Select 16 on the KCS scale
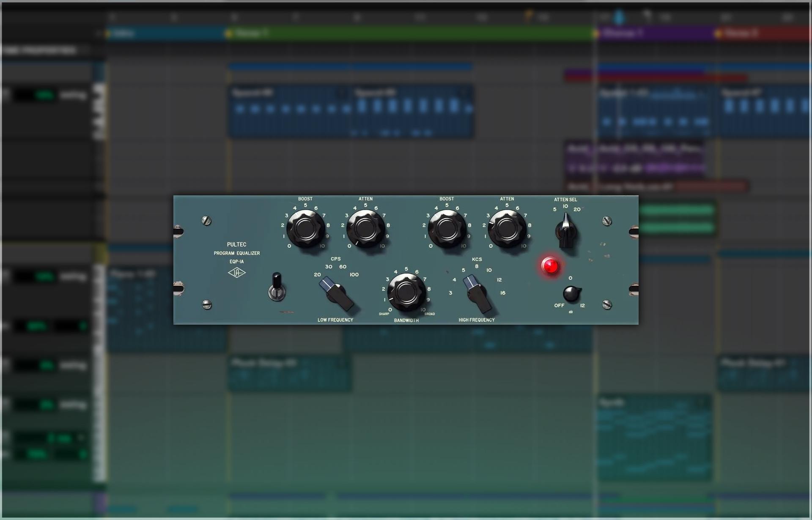Image resolution: width=812 pixels, height=520 pixels. point(503,293)
